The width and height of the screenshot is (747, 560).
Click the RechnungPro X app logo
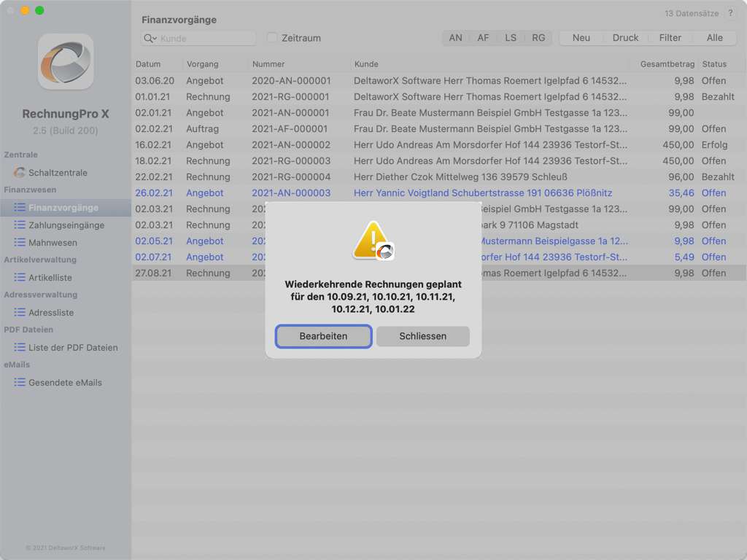66,61
